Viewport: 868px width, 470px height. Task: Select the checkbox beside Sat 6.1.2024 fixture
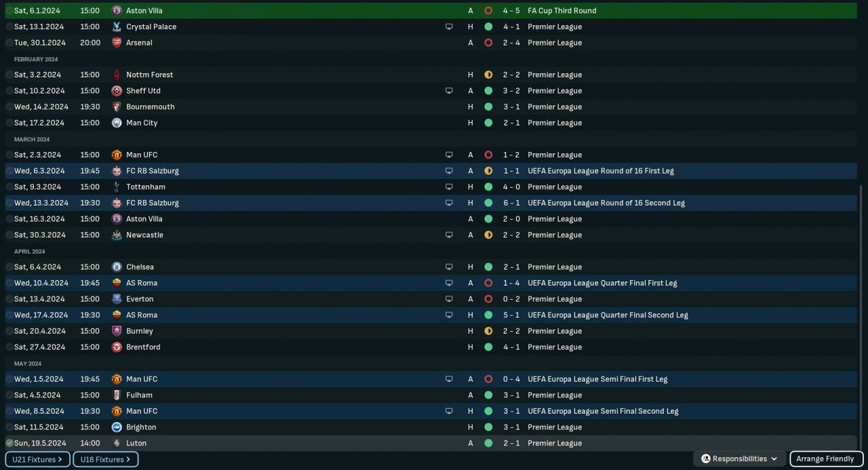9,11
